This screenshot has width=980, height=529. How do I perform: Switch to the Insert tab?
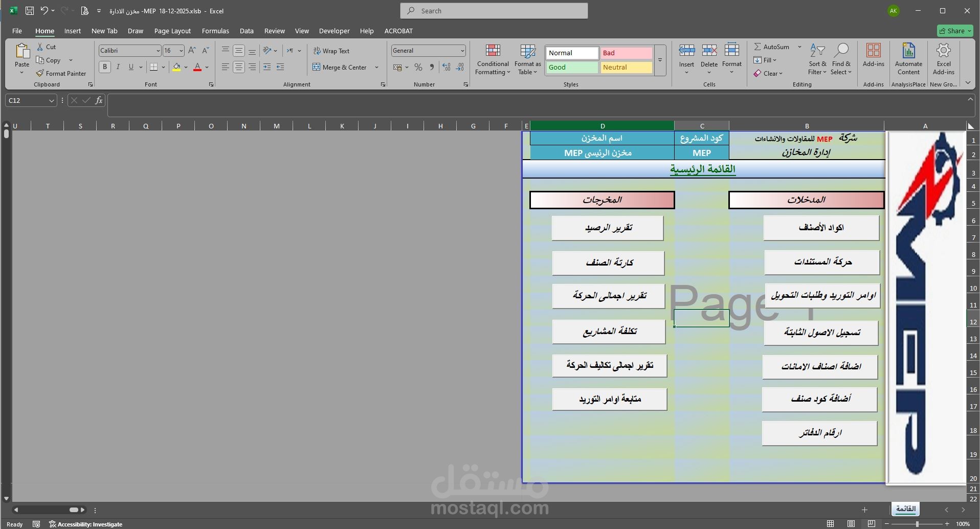tap(73, 31)
